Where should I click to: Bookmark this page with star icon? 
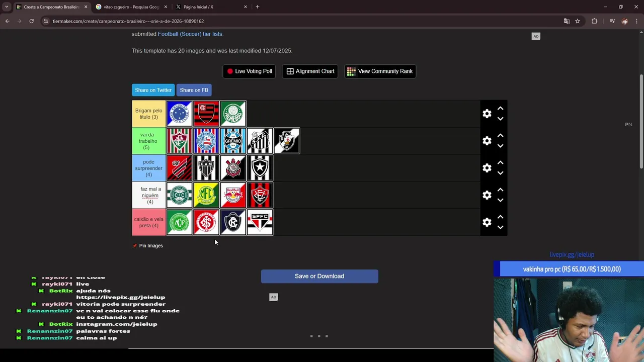click(578, 21)
